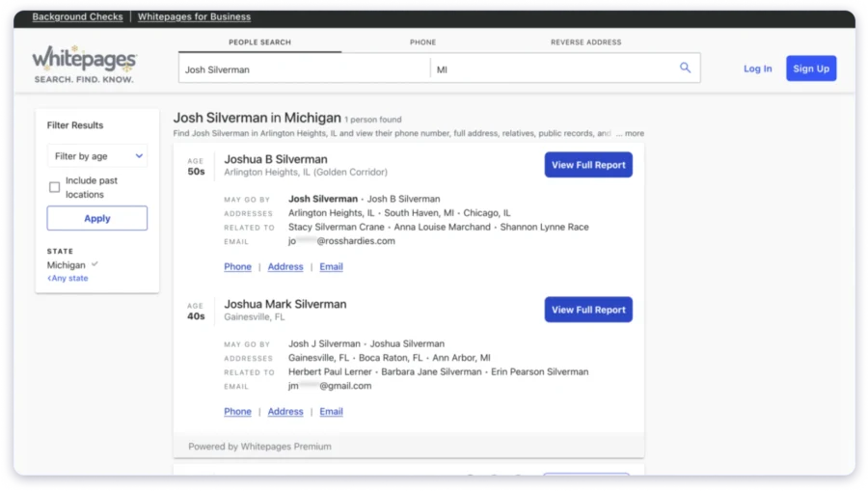868x491 pixels.
Task: Click South Haven, MI address entry
Action: coord(420,213)
